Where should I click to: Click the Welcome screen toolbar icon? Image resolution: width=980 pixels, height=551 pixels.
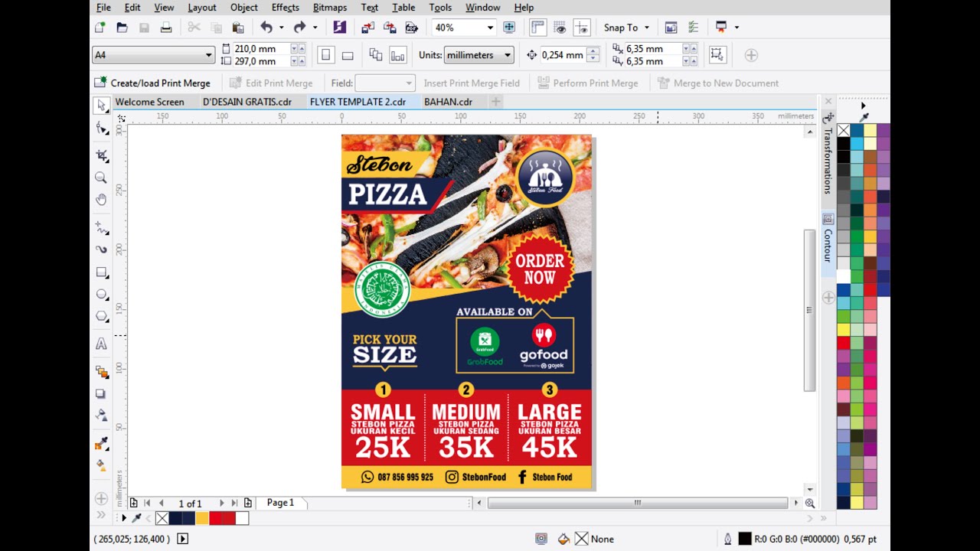coord(671,28)
